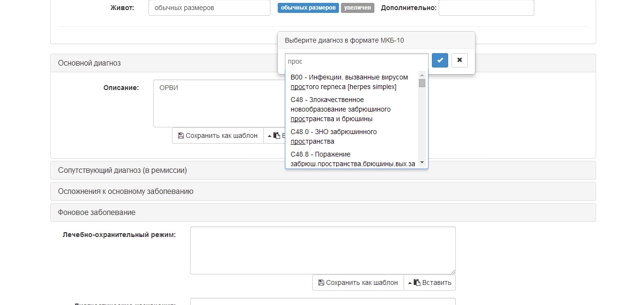Confirm diagnosis with blue checkmark button
Viewport: 644px width, 305px height.
pos(440,60)
